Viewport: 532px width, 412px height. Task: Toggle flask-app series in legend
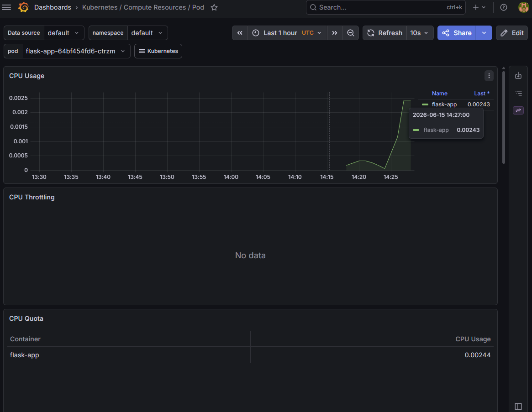[444, 104]
